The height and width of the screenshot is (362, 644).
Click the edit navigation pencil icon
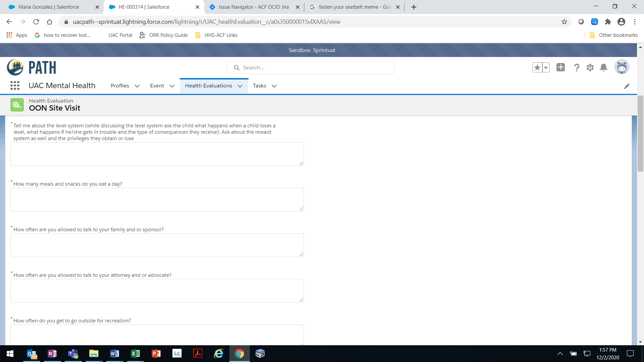pyautogui.click(x=627, y=86)
